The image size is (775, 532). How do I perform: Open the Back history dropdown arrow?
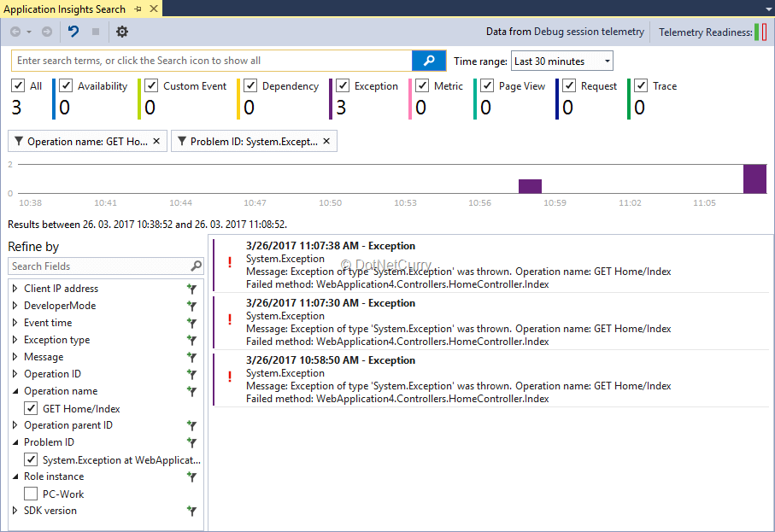point(29,32)
